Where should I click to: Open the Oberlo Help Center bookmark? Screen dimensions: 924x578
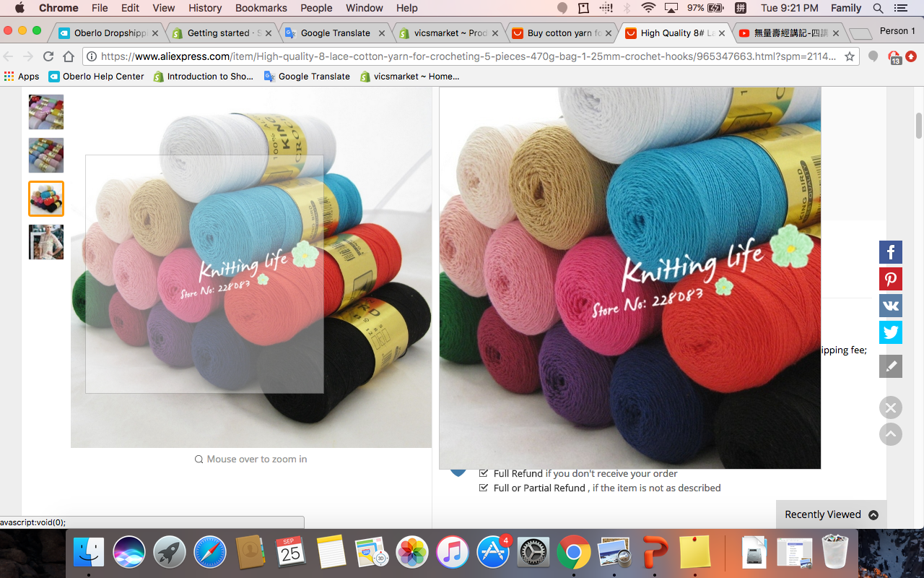pos(96,76)
